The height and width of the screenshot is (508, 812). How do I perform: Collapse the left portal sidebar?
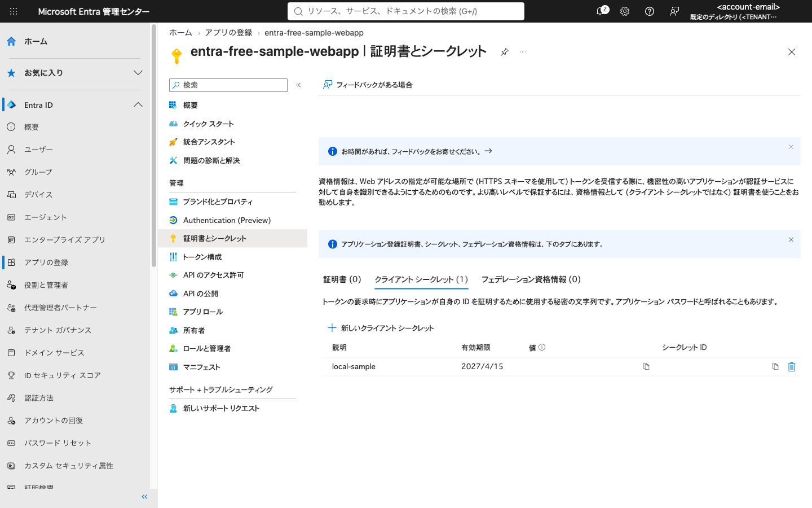coord(144,497)
